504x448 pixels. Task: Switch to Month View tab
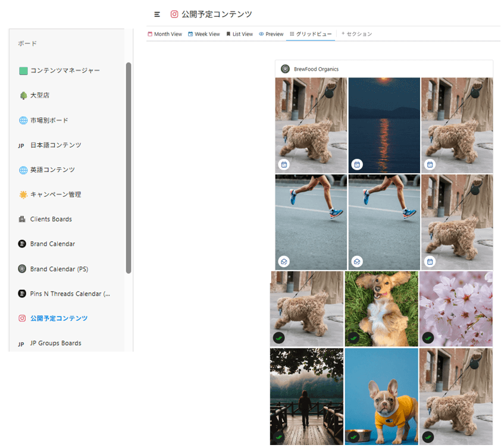(165, 35)
